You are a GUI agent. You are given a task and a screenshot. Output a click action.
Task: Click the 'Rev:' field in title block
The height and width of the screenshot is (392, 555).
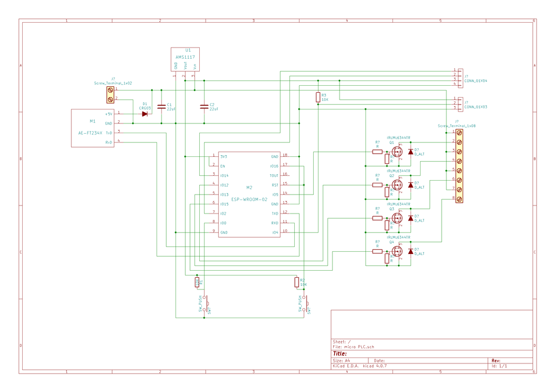click(x=496, y=361)
